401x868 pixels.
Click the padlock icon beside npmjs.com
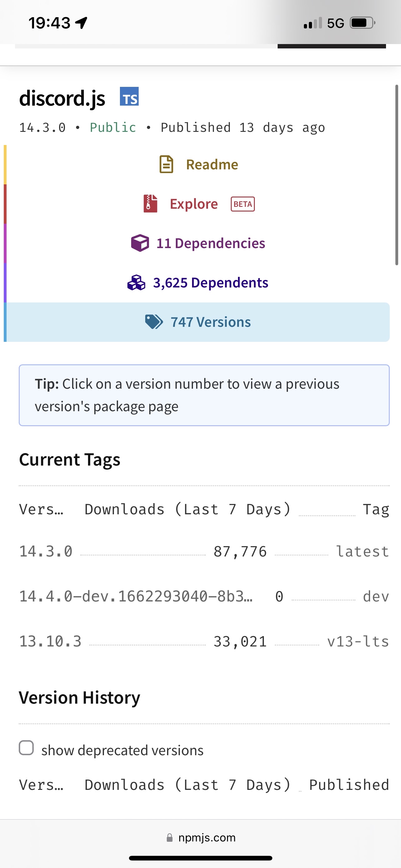pyautogui.click(x=169, y=838)
